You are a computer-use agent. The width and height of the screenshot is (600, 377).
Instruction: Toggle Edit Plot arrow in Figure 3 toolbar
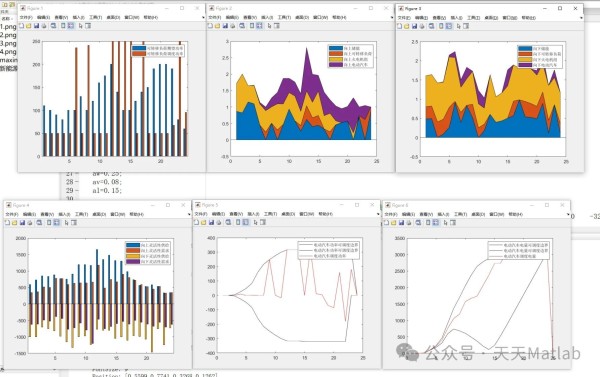tap(458, 26)
